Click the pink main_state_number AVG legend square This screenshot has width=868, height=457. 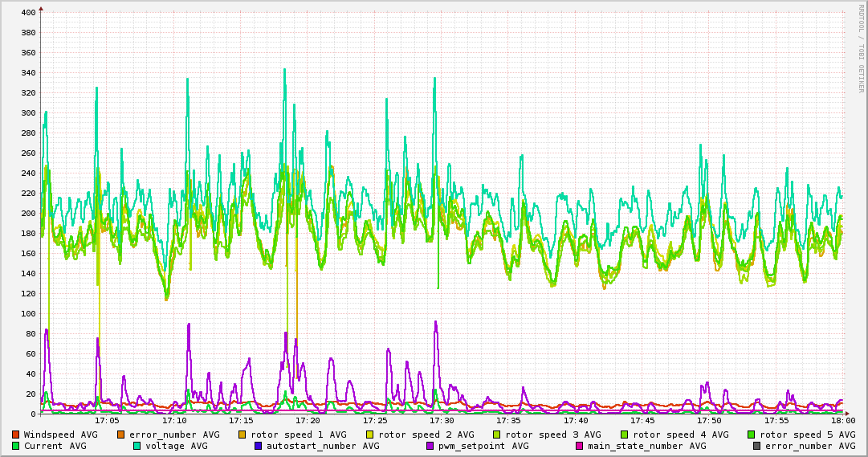(x=580, y=446)
